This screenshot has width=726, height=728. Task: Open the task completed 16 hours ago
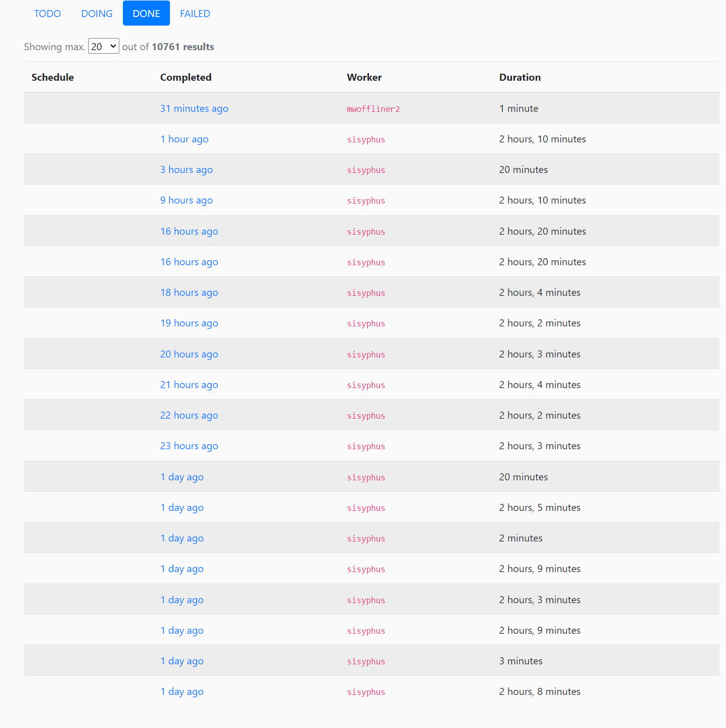tap(189, 231)
